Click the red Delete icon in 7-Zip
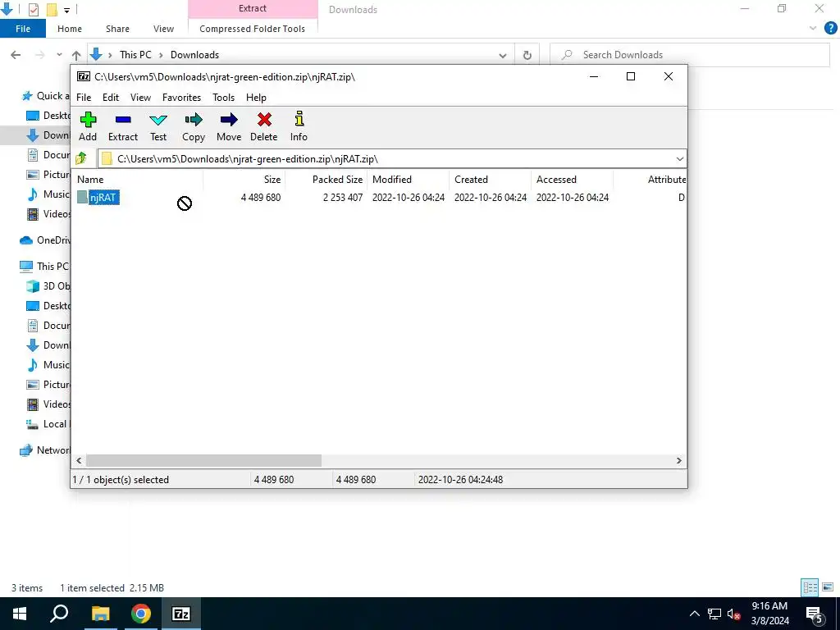Viewport: 840px width, 630px height. coord(264,127)
